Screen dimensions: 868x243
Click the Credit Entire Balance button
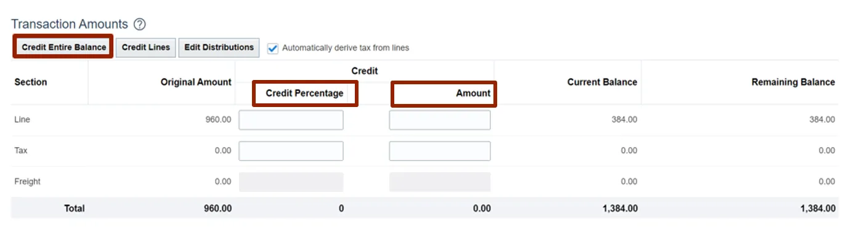(63, 47)
